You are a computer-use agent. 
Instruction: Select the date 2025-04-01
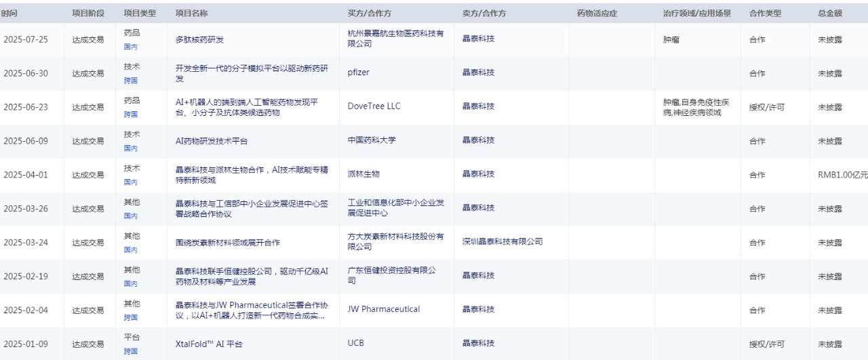coord(26,175)
